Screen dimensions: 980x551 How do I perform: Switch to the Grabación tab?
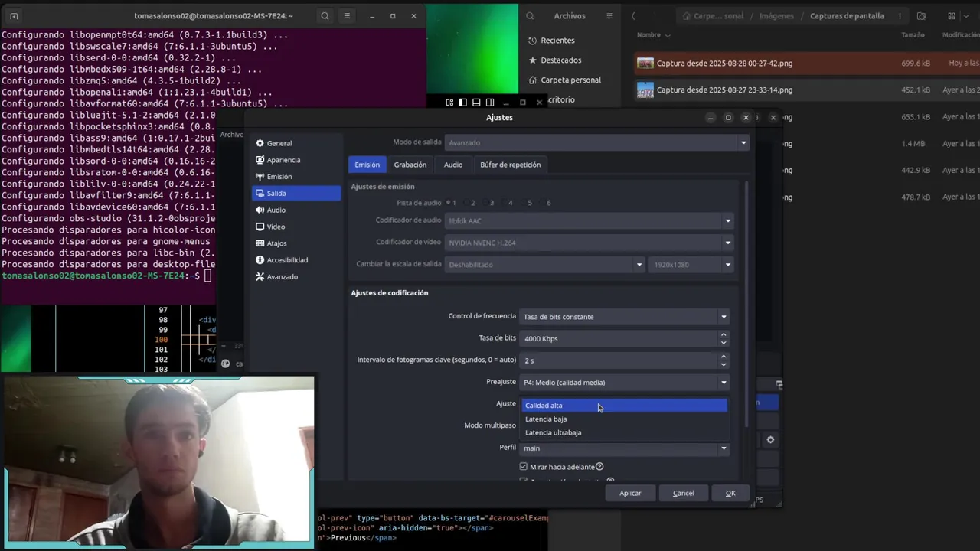coord(410,165)
